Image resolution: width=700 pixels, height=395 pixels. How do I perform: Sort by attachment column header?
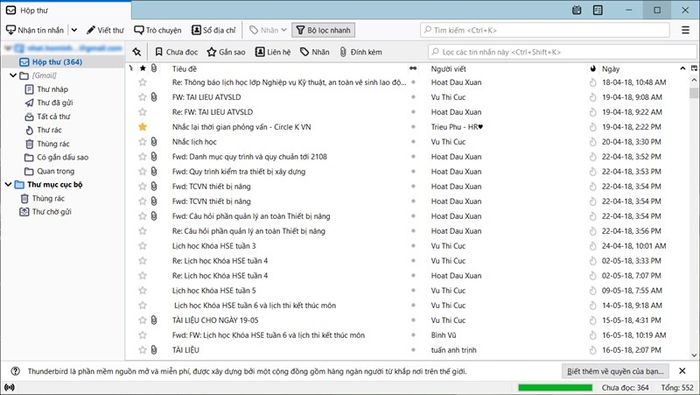click(x=154, y=68)
